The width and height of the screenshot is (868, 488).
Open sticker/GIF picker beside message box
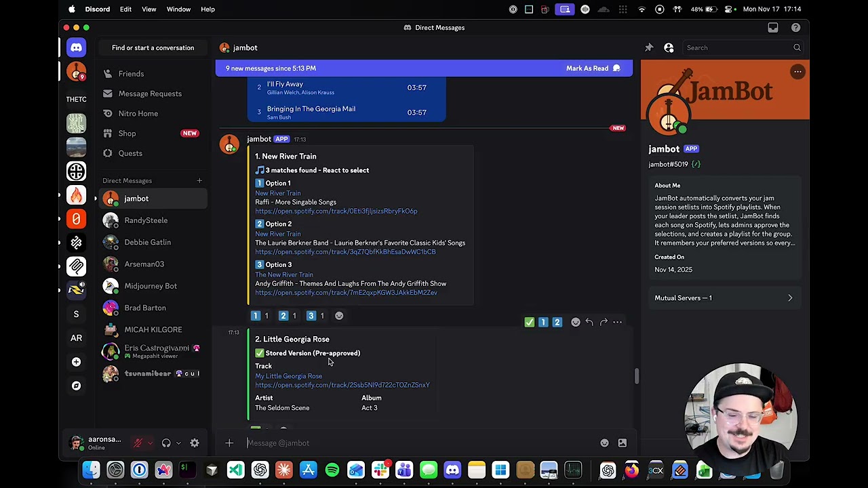pos(622,443)
